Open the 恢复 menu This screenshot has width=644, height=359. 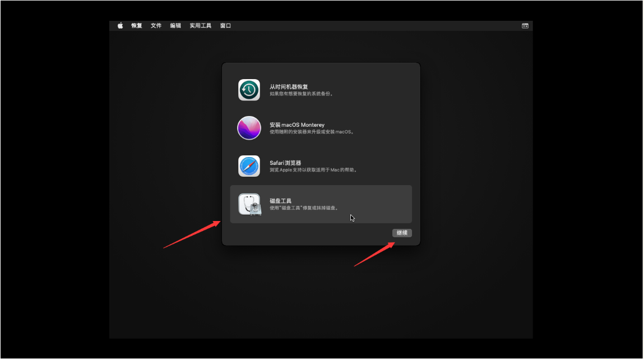(x=136, y=25)
